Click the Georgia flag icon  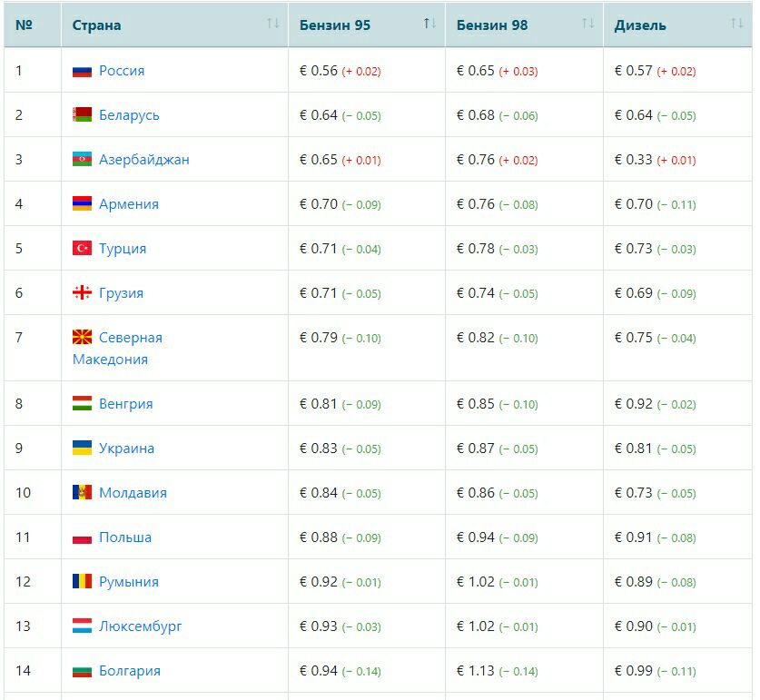pyautogui.click(x=82, y=293)
